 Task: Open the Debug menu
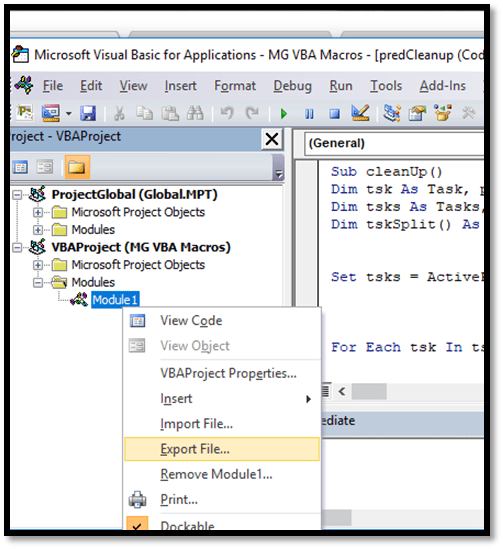tap(292, 85)
